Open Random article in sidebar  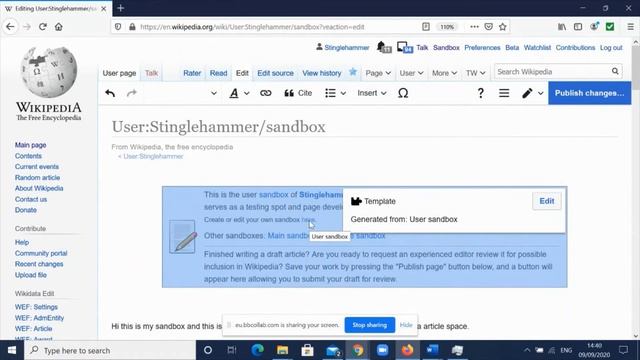click(38, 178)
